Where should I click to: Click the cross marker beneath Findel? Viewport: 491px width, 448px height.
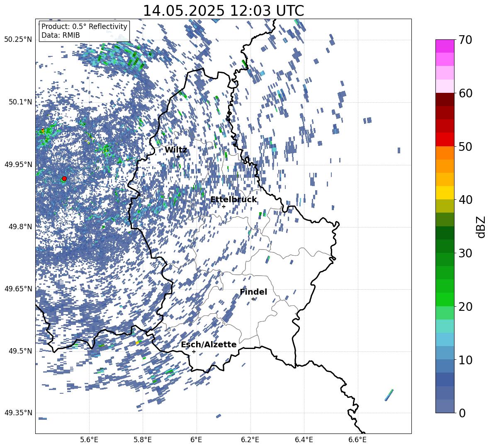253,299
